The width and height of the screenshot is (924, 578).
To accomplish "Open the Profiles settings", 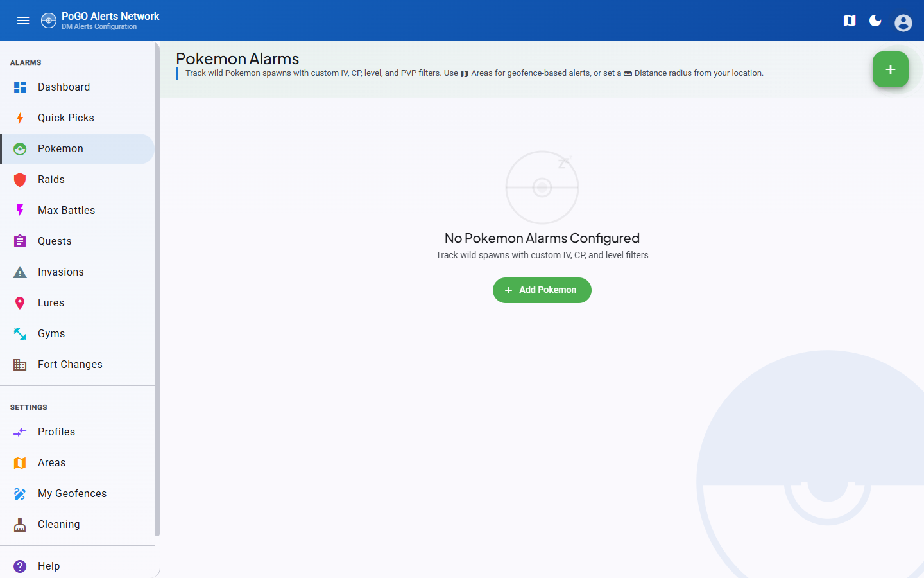I will pos(77,432).
